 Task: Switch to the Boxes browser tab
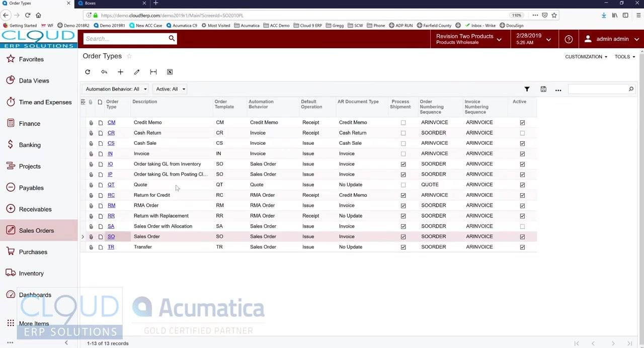point(112,3)
